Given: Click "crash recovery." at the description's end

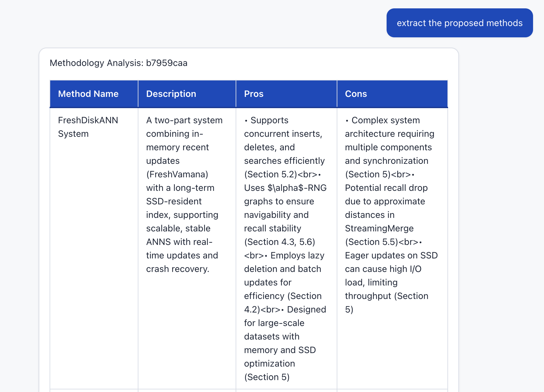Looking at the screenshot, I should point(178,269).
